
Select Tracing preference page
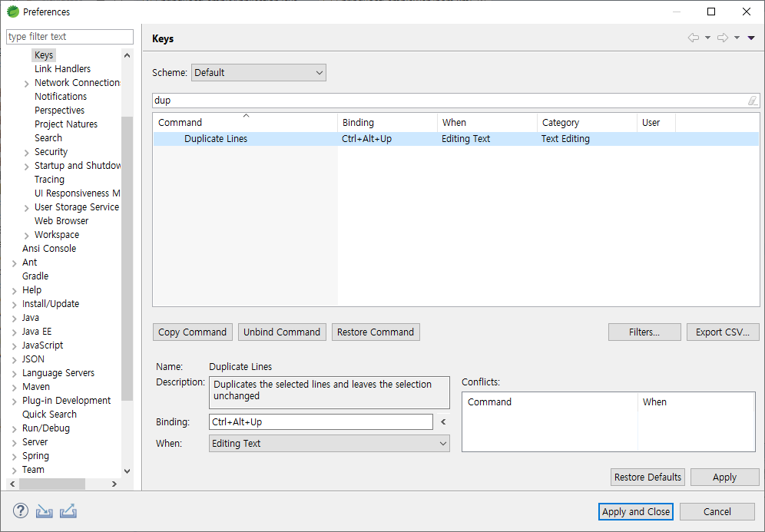point(49,180)
